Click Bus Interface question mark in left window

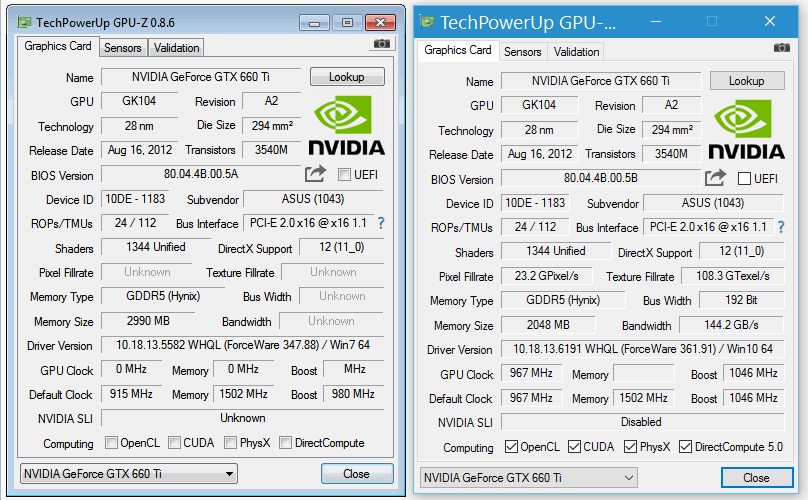click(381, 223)
